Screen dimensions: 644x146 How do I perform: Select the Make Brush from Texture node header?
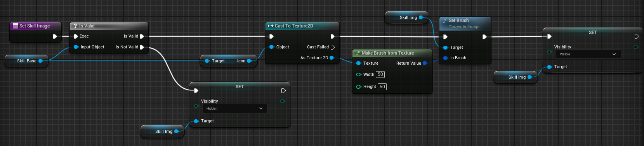(392, 53)
